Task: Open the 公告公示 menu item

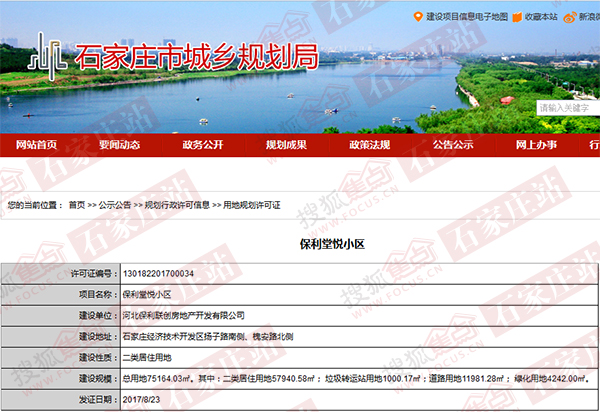Action: [x=453, y=145]
